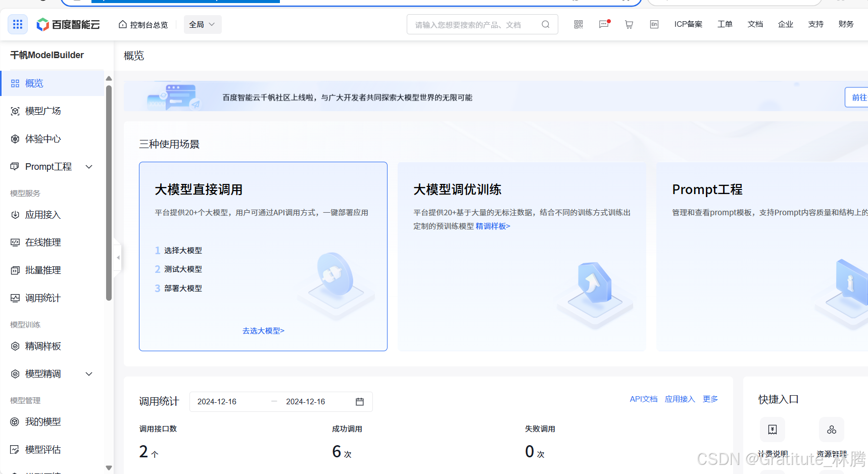This screenshot has width=868, height=474.
Task: Click step 选择大模型
Action: coord(178,251)
